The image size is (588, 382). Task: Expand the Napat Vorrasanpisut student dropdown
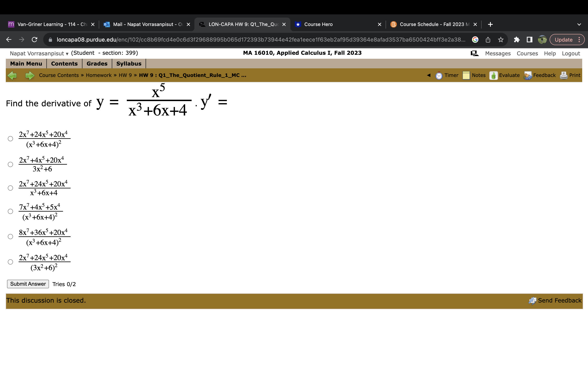tap(66, 53)
